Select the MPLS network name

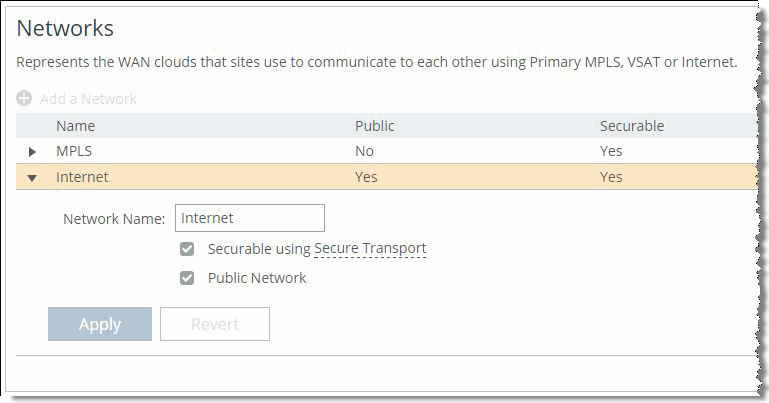74,151
